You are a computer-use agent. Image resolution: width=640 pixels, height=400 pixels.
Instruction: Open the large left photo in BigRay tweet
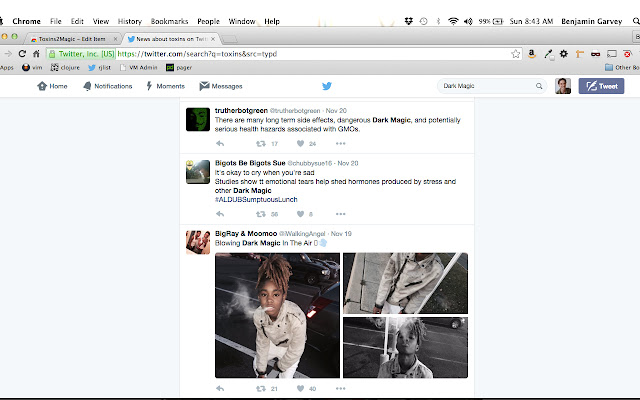tap(277, 315)
